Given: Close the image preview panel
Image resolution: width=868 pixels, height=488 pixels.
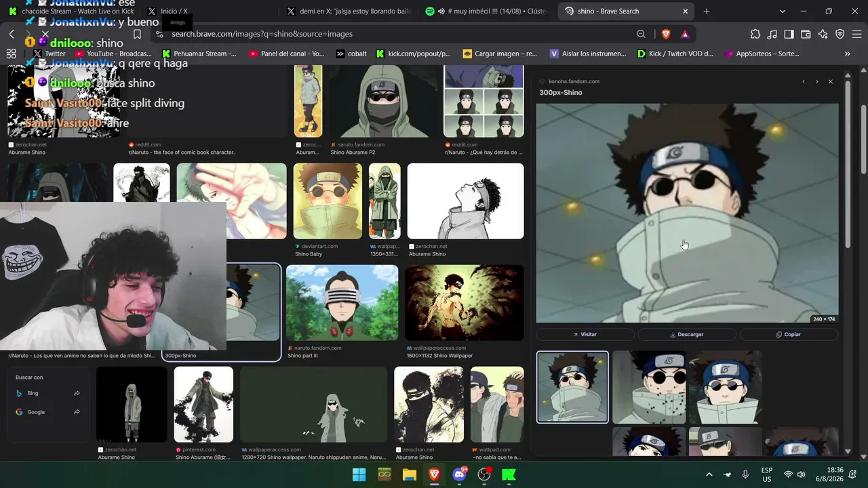Looking at the screenshot, I should pos(830,81).
